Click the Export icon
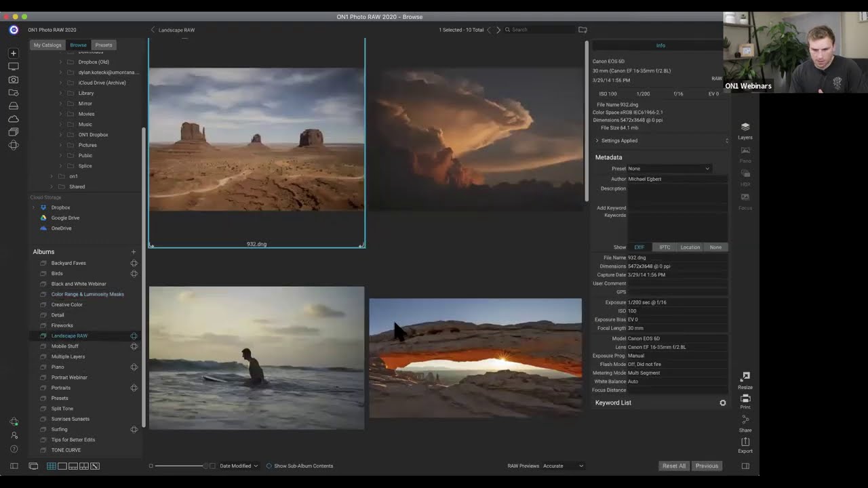Screen dimensions: 868x488 coord(745,445)
